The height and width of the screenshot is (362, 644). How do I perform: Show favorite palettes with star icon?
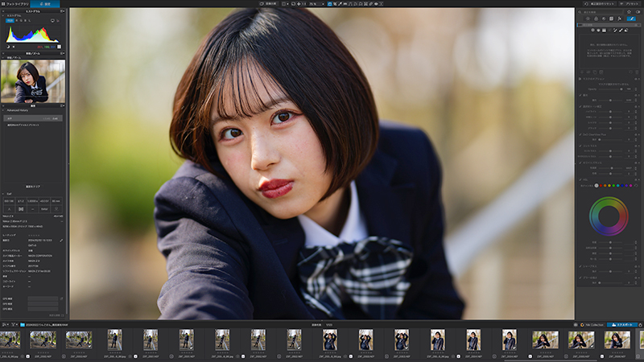(629, 12)
